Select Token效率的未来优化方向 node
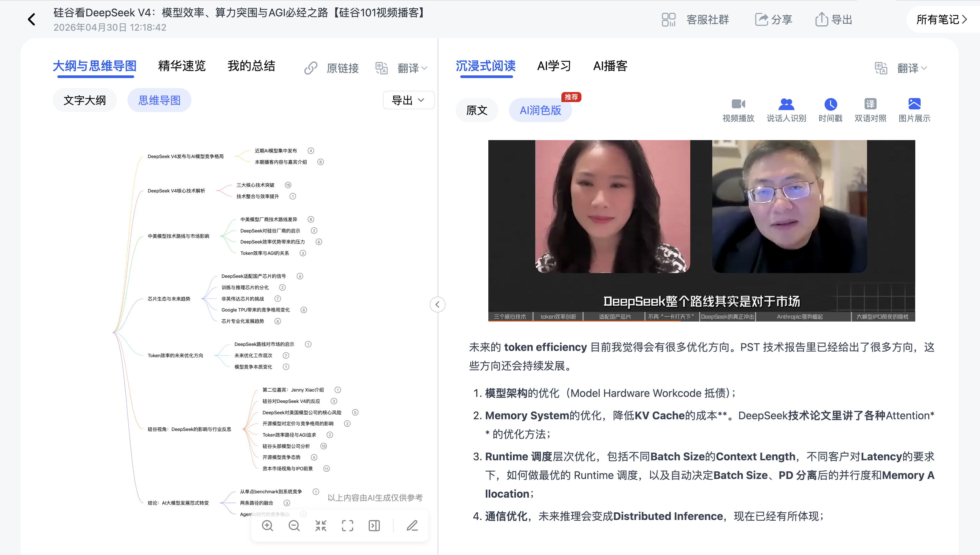 (175, 356)
